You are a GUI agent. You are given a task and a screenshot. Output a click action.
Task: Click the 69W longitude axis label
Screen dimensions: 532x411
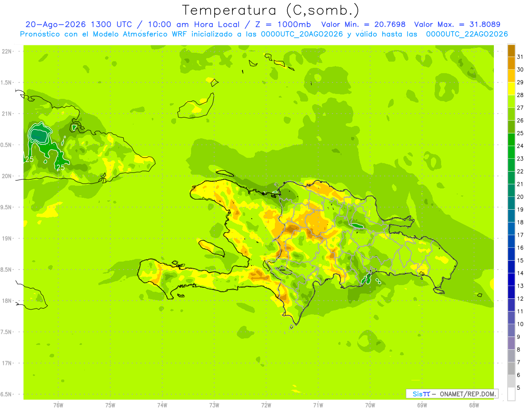pyautogui.click(x=422, y=405)
